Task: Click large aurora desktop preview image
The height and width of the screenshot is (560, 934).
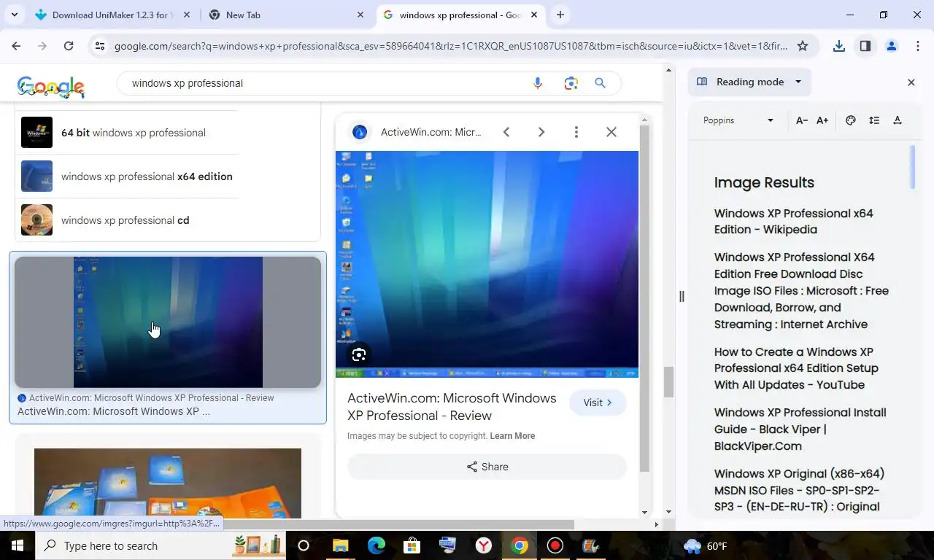Action: pos(487,264)
